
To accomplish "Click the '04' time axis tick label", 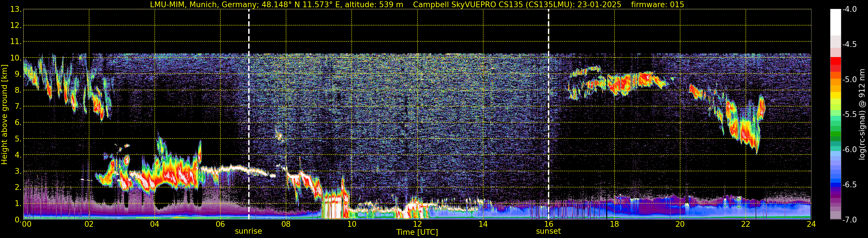I will (155, 224).
